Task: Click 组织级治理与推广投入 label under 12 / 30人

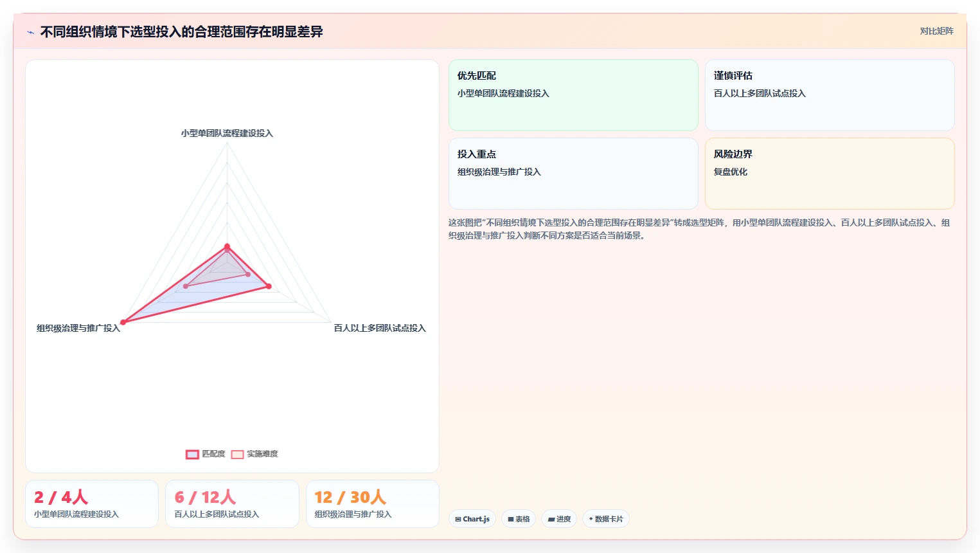Action: point(353,514)
